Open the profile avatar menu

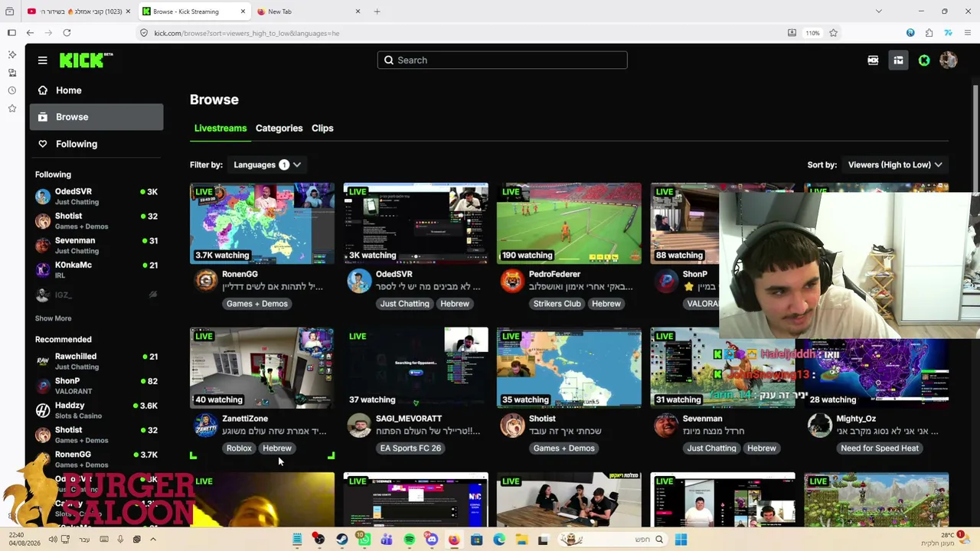point(949,60)
